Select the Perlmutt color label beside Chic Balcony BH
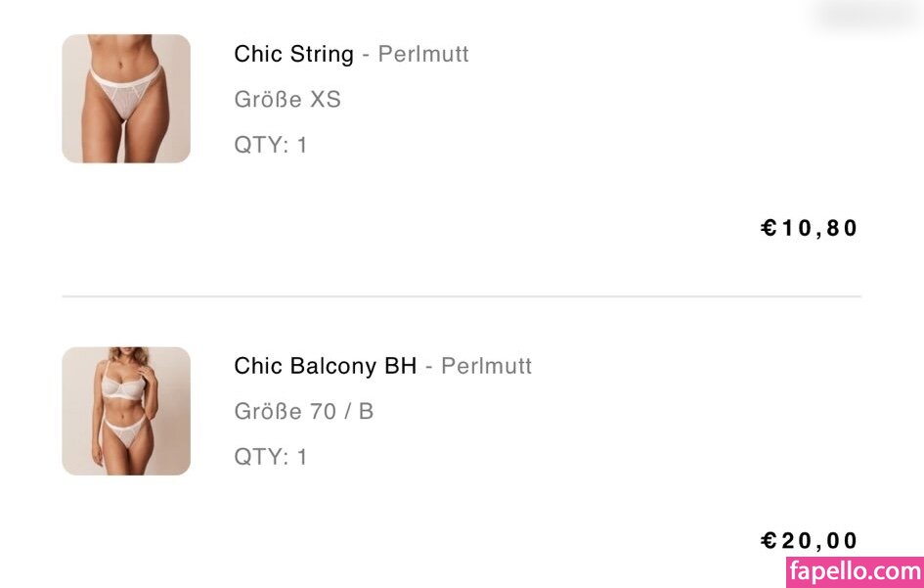This screenshot has width=924, height=588. [486, 366]
